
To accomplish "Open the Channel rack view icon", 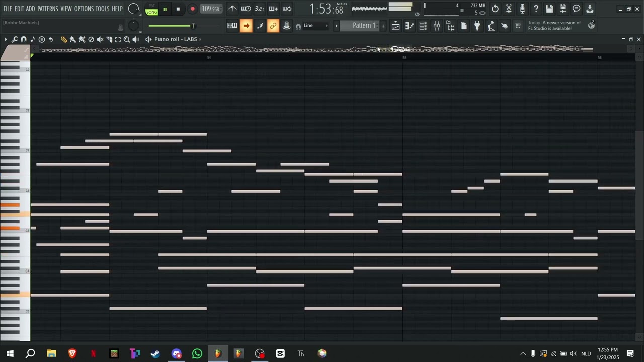I will coord(423,26).
